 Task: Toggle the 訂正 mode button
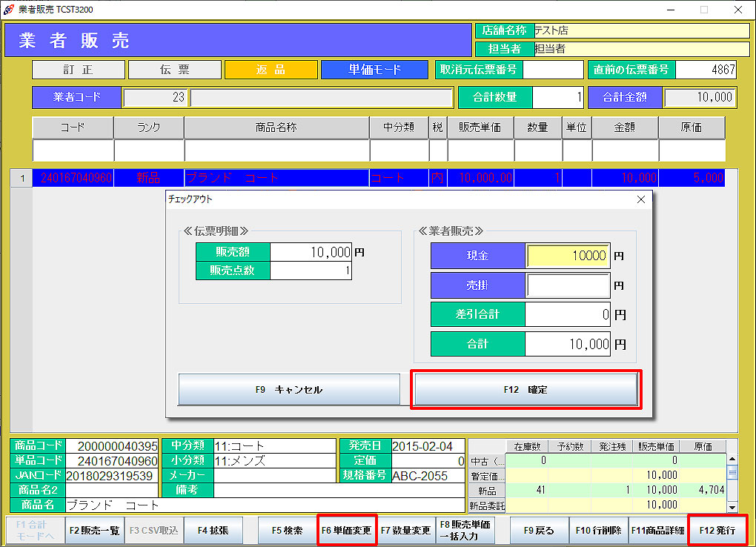click(x=78, y=70)
